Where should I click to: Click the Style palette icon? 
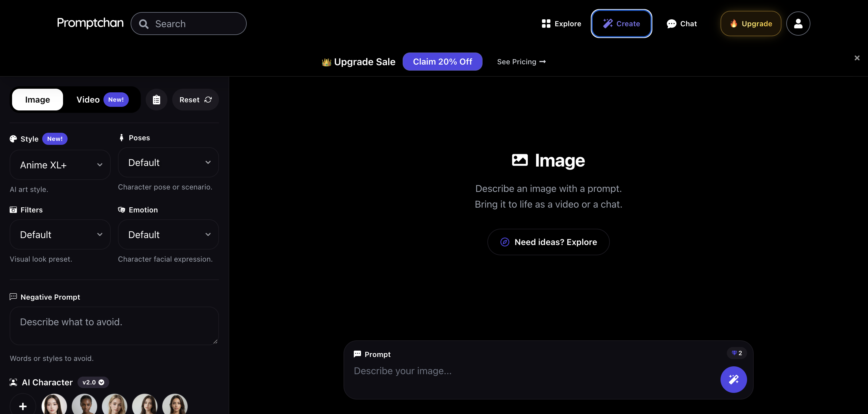coord(13,139)
